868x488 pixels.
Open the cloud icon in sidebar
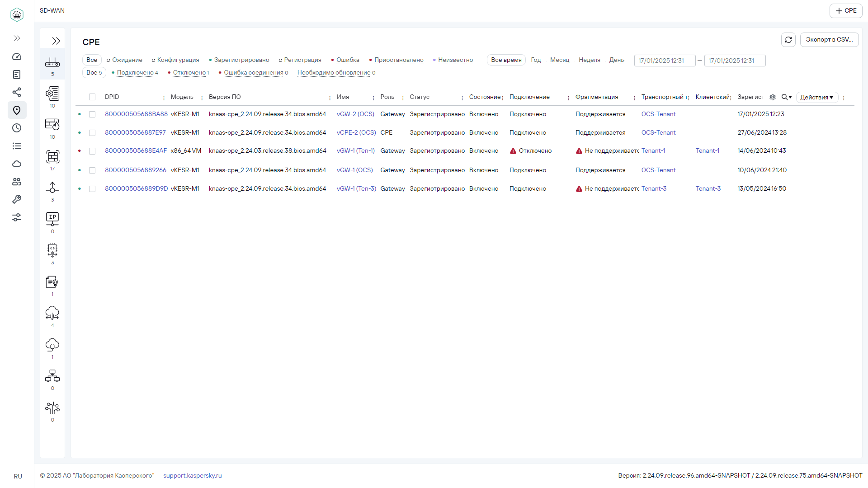pyautogui.click(x=17, y=164)
